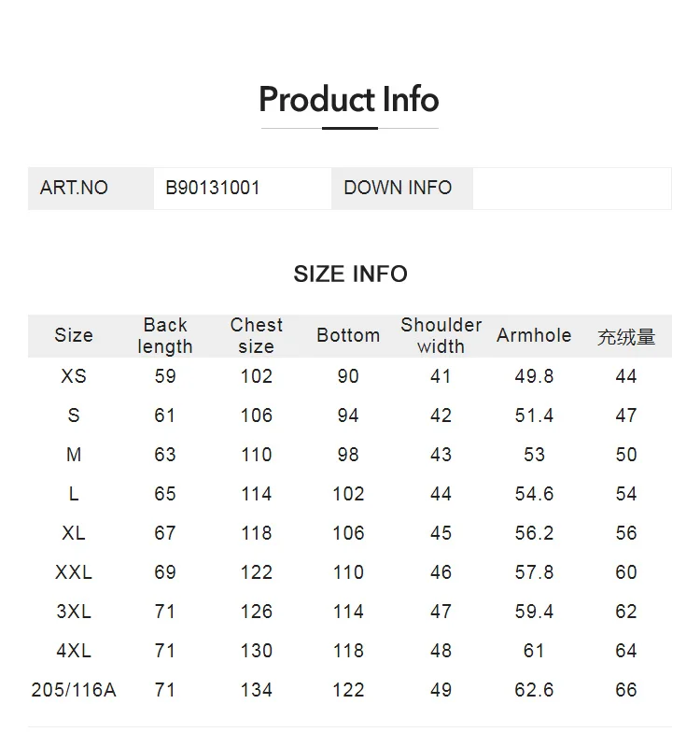Click the SIZE INFO heading
Image resolution: width=700 pixels, height=746 pixels.
tap(351, 274)
